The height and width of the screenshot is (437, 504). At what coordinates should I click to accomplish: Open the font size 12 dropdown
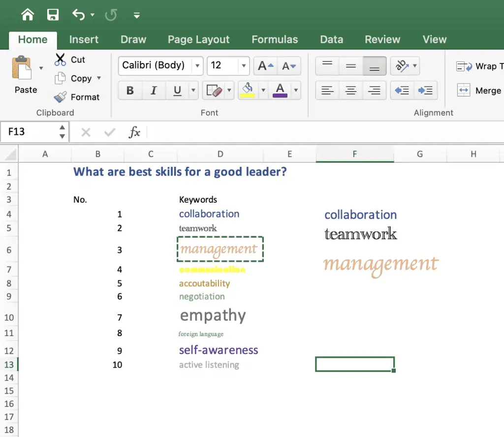click(244, 65)
